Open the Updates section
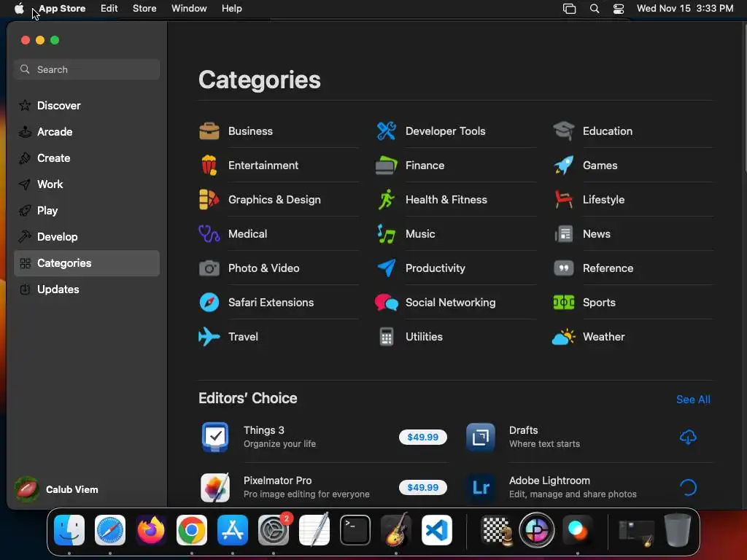 (x=87, y=289)
